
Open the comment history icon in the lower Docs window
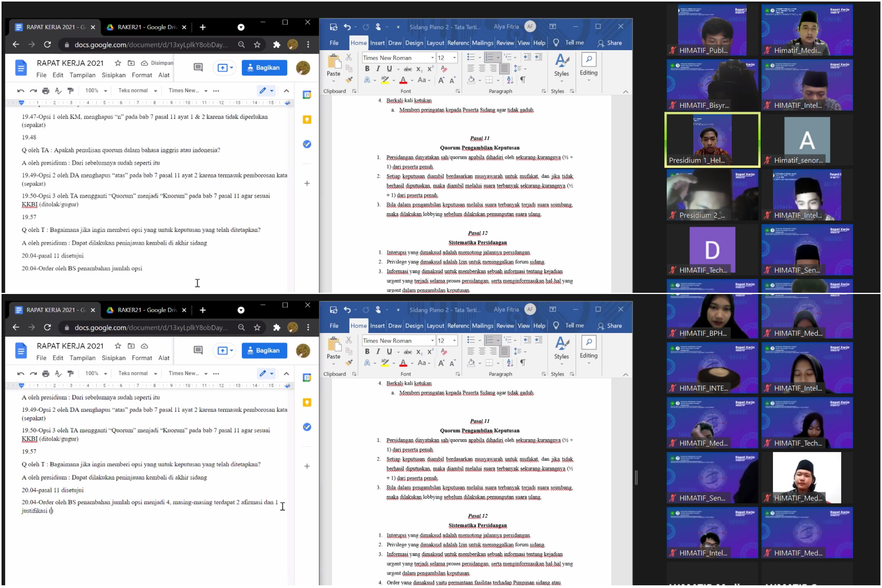(x=198, y=350)
